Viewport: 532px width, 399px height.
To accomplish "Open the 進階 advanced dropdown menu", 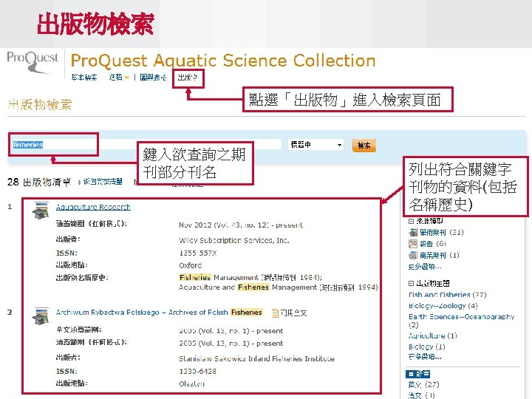I will point(119,78).
